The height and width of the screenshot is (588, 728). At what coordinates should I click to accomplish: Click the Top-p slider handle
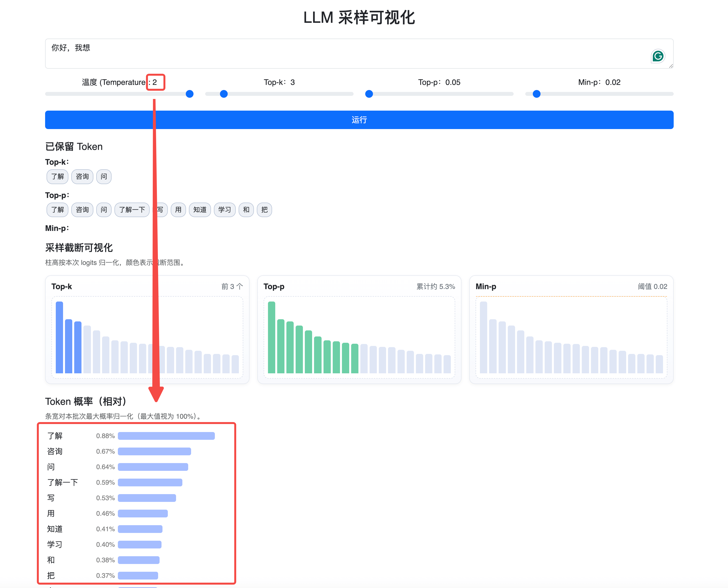click(x=369, y=94)
